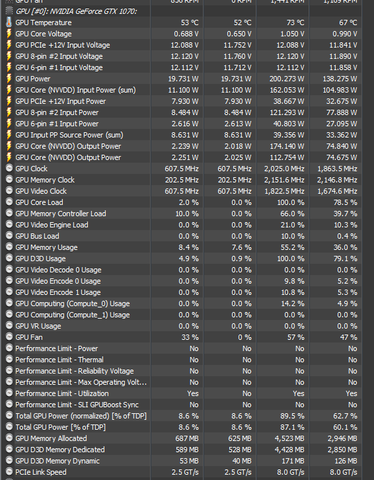Select the GPU Video Encode 1 Usage label
Viewport: 374px width, 480px height.
click(58, 292)
